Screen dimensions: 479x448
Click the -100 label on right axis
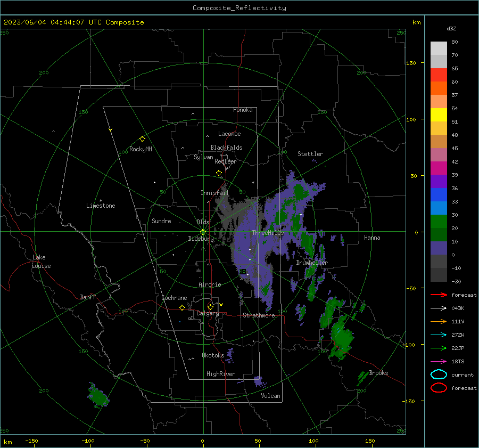(408, 345)
